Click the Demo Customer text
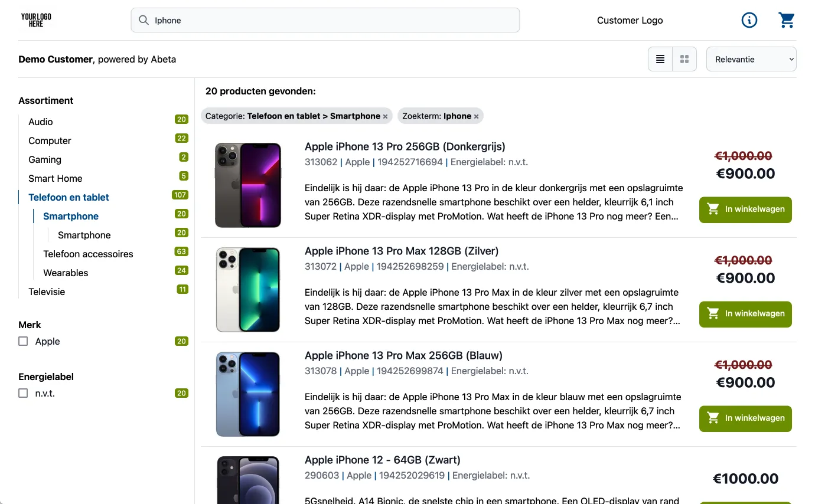Image resolution: width=815 pixels, height=504 pixels. pyautogui.click(x=56, y=59)
